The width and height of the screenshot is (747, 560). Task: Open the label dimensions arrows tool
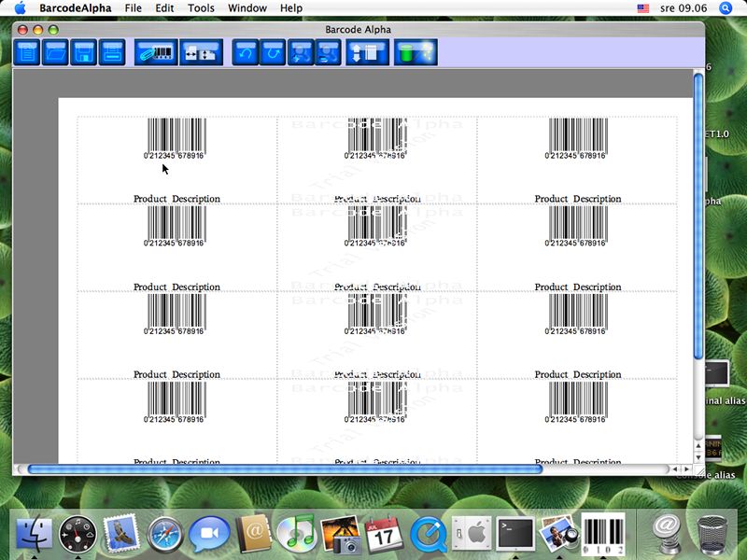(x=201, y=52)
